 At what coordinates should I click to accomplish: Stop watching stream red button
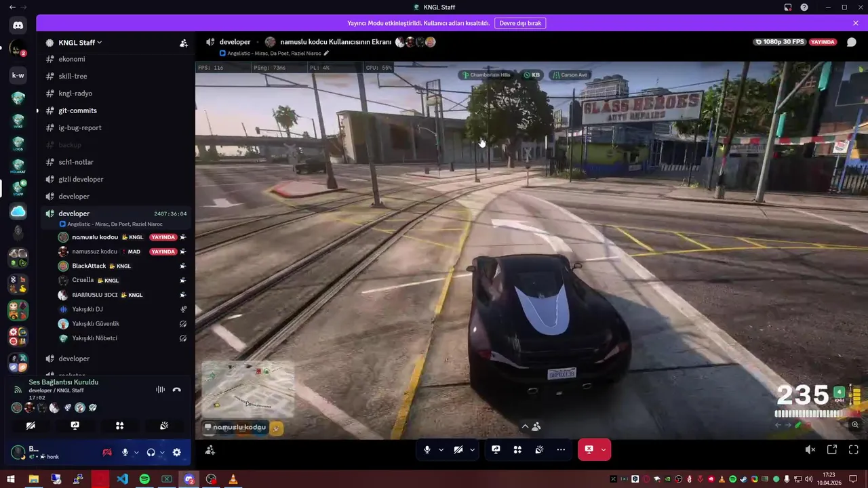(589, 449)
